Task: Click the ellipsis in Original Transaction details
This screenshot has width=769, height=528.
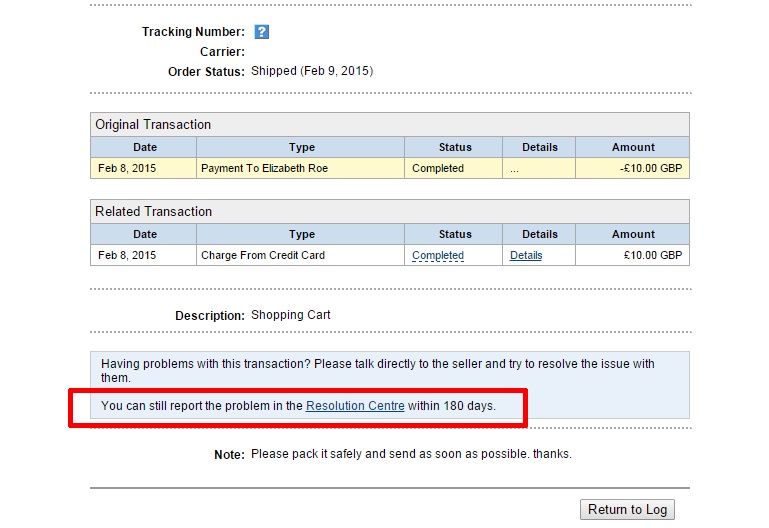Action: [x=514, y=169]
